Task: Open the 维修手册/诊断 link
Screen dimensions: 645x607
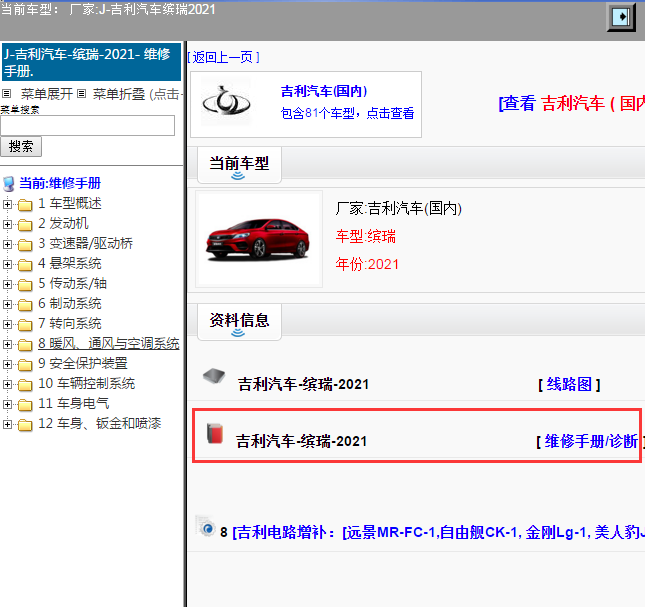Action: pyautogui.click(x=590, y=442)
